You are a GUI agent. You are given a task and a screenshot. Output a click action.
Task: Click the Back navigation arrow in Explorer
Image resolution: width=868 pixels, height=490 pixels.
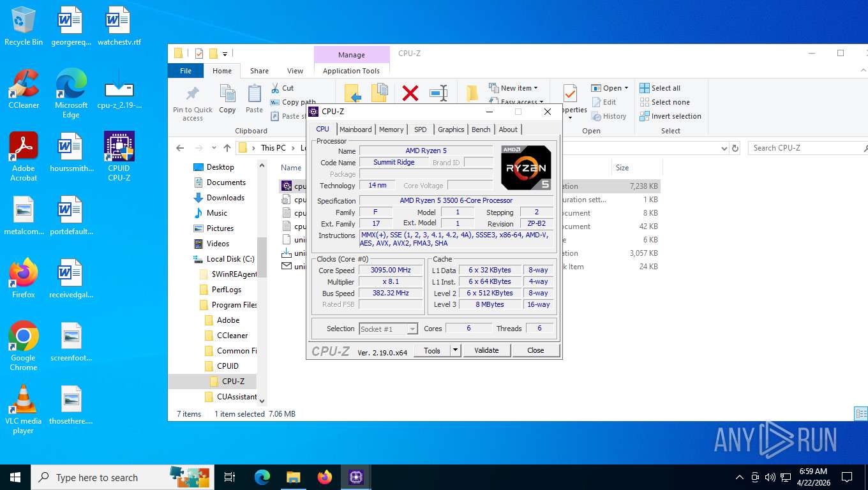coord(180,148)
